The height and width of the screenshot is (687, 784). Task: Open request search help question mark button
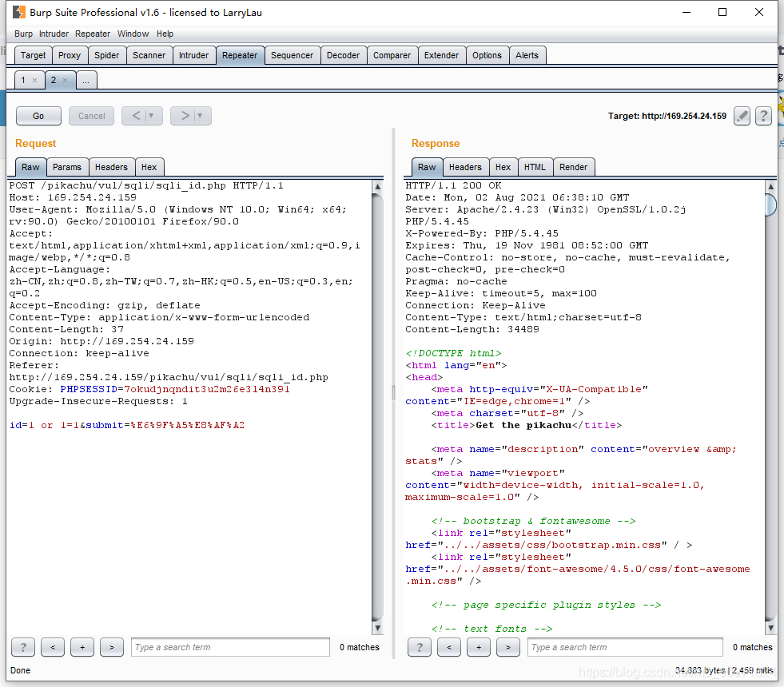(x=23, y=647)
